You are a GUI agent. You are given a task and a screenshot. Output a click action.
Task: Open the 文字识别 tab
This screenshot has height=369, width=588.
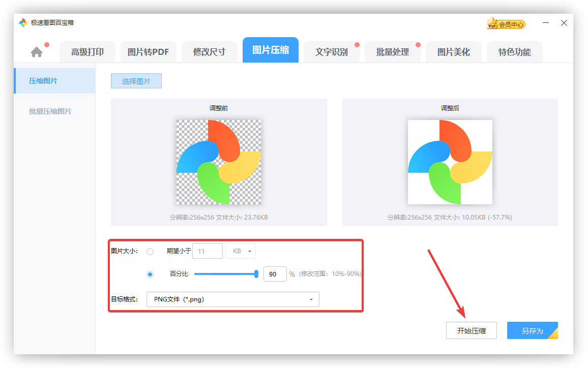[331, 52]
